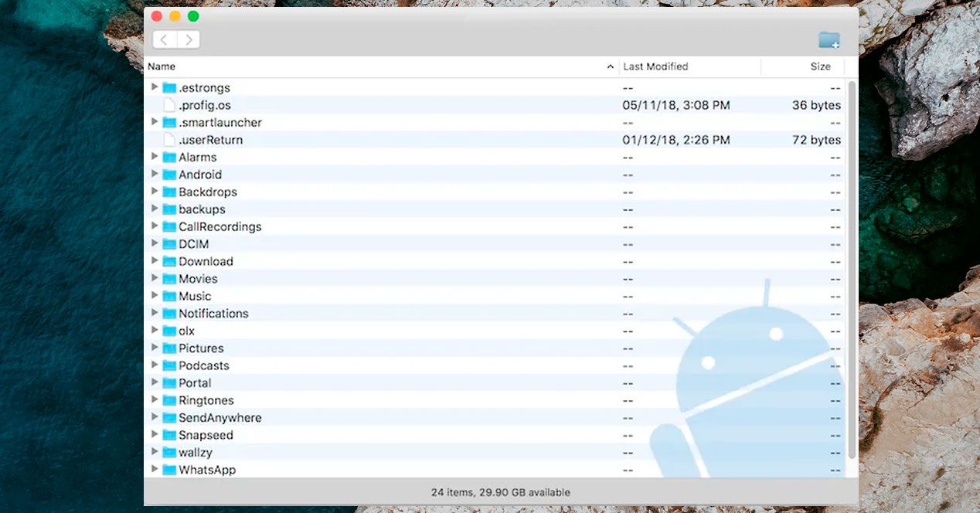
Task: Expand the .smartlauncher folder triangle
Action: click(x=155, y=122)
